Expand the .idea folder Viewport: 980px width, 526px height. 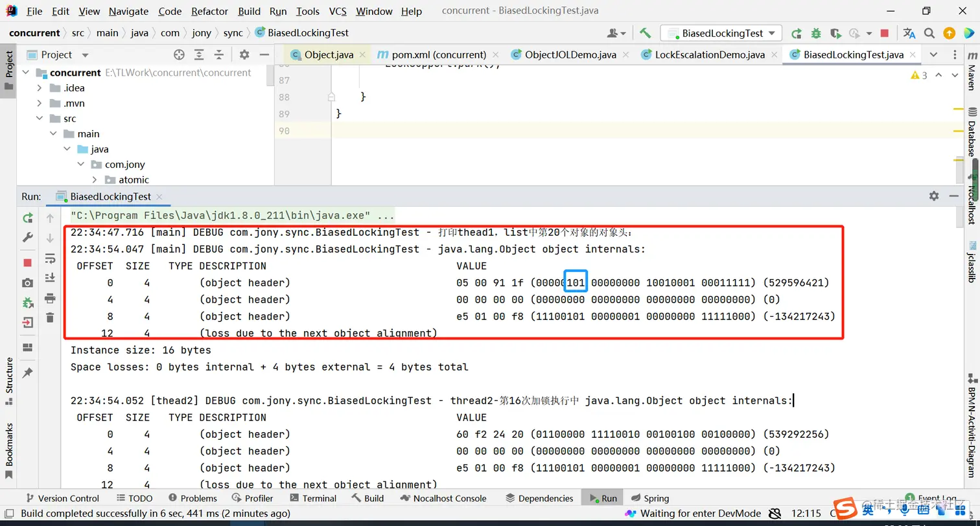click(40, 88)
